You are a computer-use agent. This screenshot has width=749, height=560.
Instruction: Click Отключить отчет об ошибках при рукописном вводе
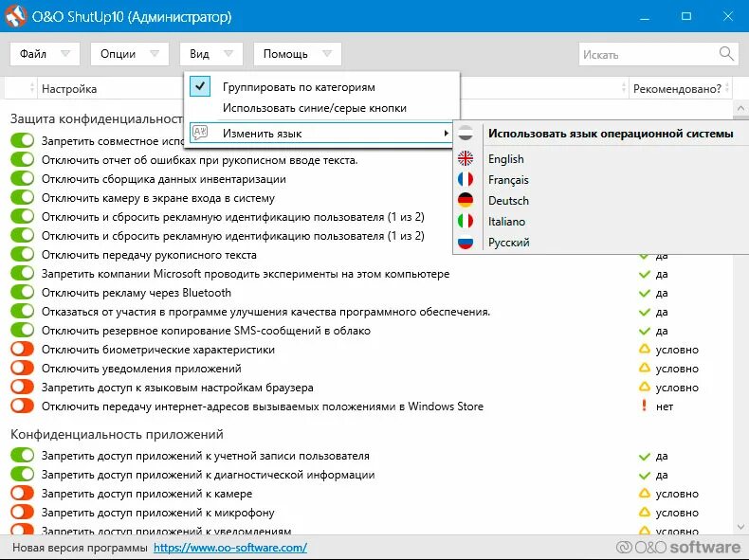coord(200,160)
